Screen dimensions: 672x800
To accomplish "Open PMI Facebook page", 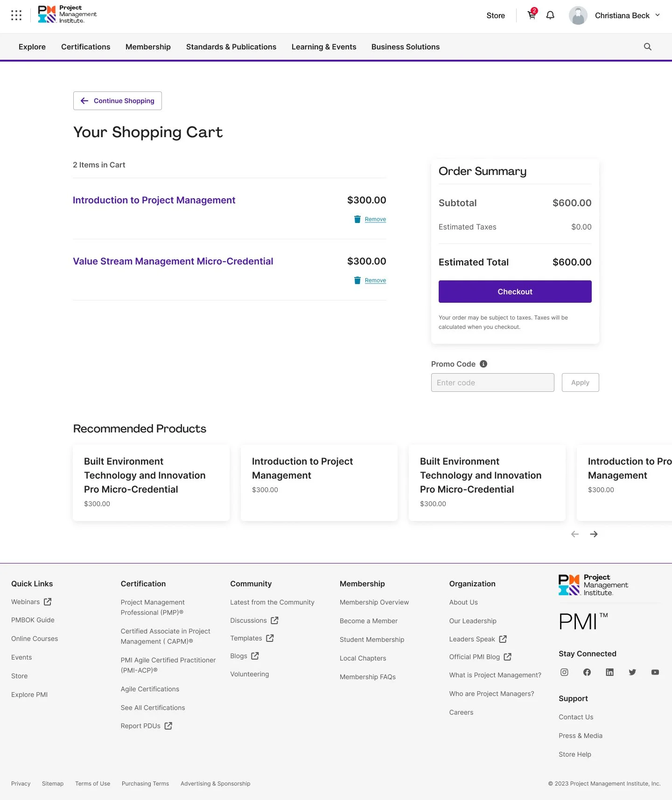I will 587,672.
